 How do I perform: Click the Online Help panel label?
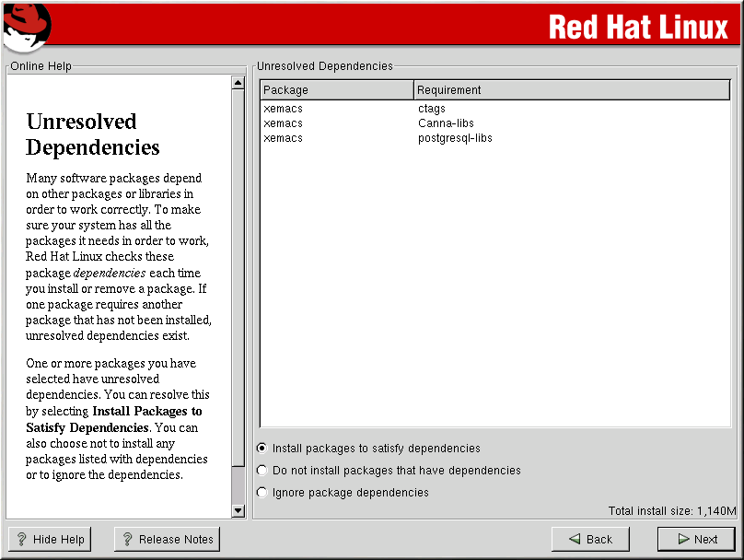pos(41,66)
